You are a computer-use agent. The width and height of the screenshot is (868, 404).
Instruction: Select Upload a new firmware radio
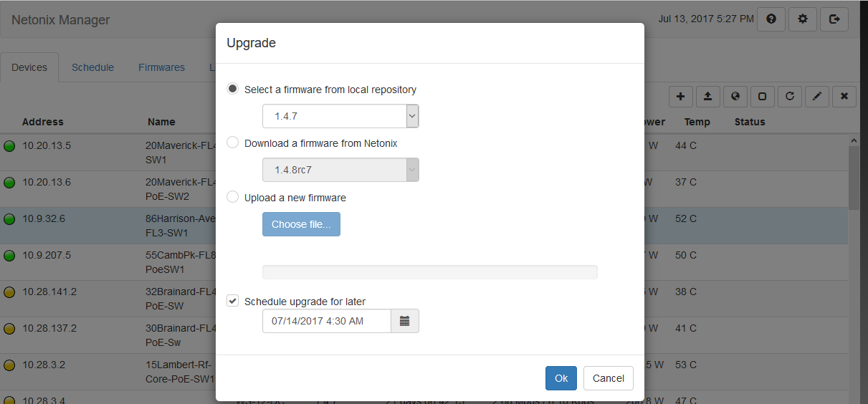pyautogui.click(x=232, y=197)
